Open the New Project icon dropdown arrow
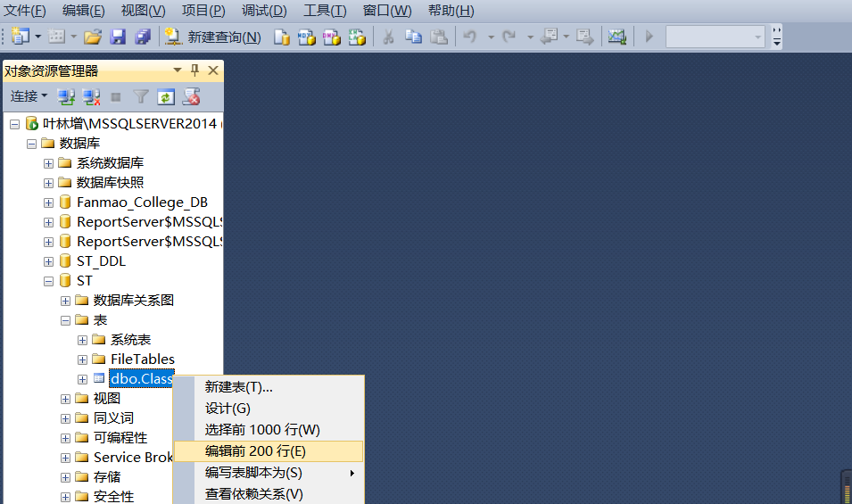The height and width of the screenshot is (504, 852). click(38, 37)
